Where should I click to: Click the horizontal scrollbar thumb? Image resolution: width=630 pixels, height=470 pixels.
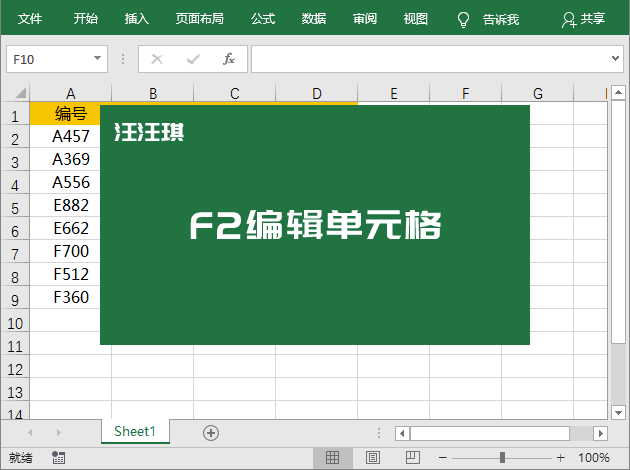pyautogui.click(x=490, y=433)
